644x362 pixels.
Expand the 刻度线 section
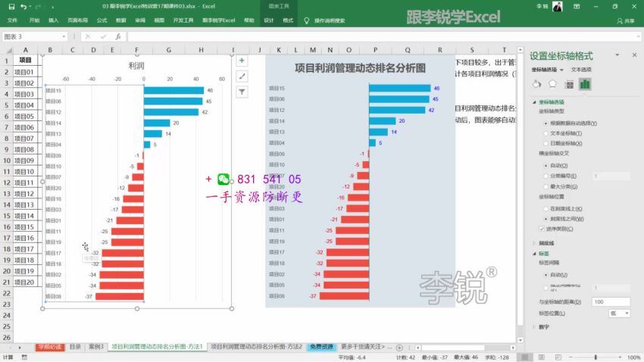[534, 243]
